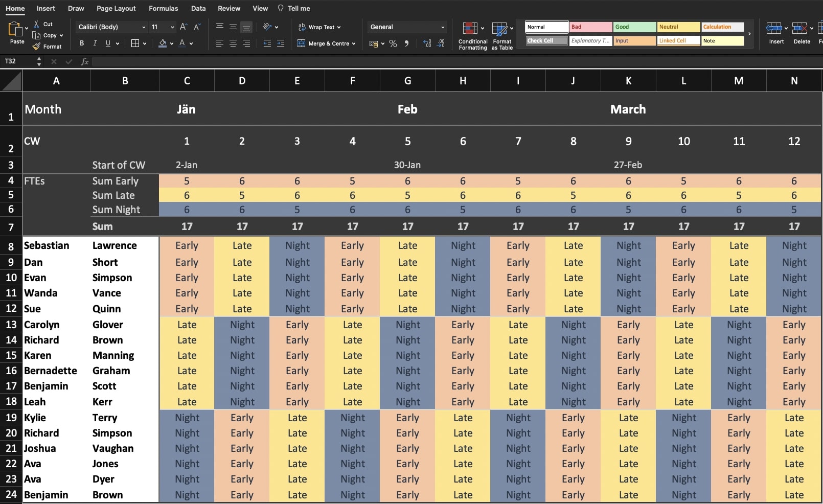Viewport: 823px width, 504px height.
Task: Click the fill colour paint bucket swatch
Action: [163, 43]
